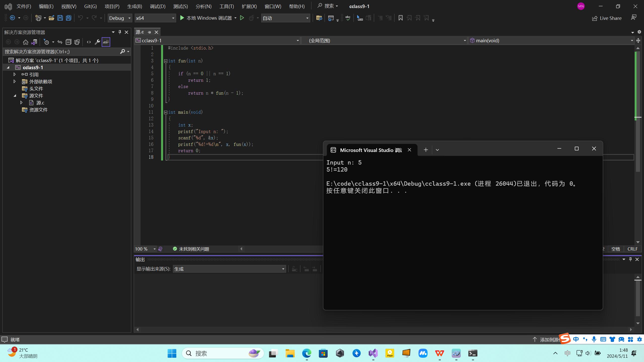Click the find in files folder icon
Image resolution: width=644 pixels, height=362 pixels.
click(x=319, y=18)
